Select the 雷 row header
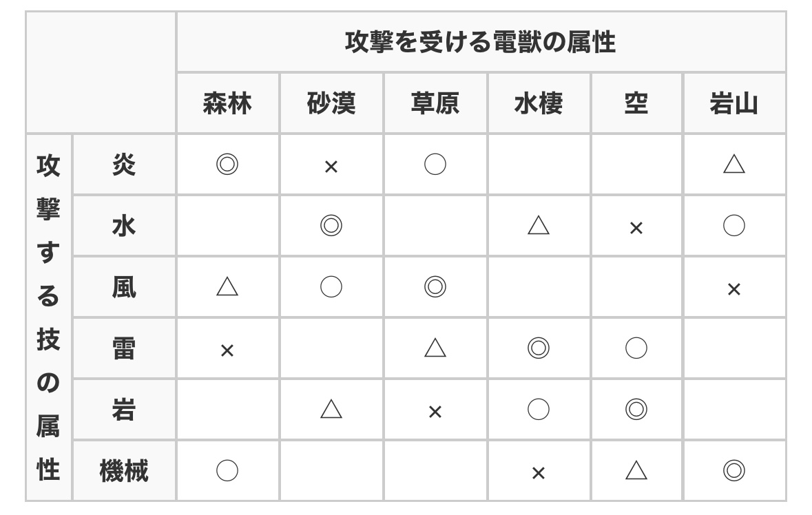812x515 pixels. pos(124,348)
